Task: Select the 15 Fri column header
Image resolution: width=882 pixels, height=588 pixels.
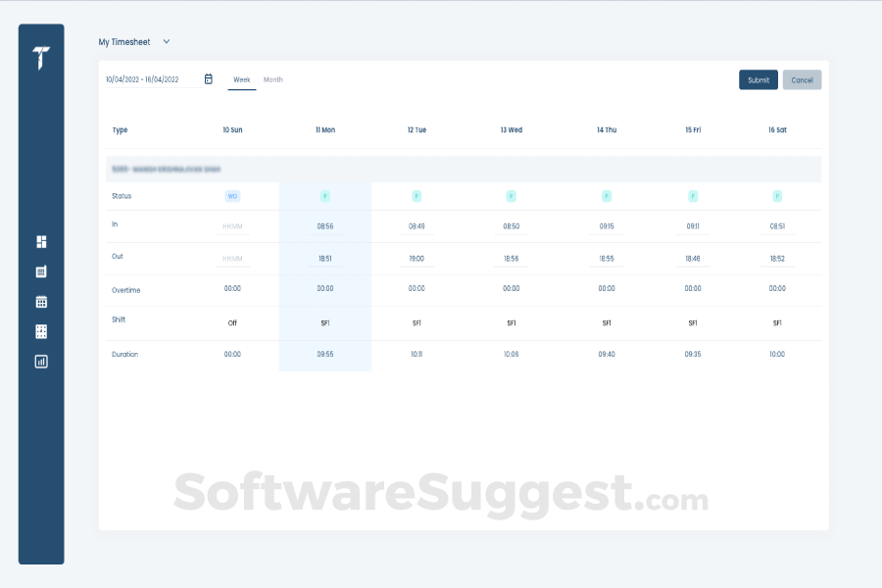Action: pos(693,130)
